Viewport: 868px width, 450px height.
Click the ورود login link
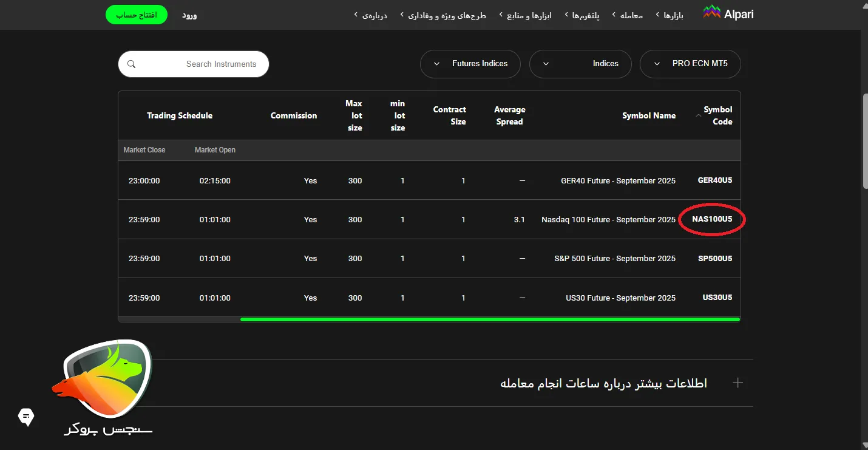189,15
